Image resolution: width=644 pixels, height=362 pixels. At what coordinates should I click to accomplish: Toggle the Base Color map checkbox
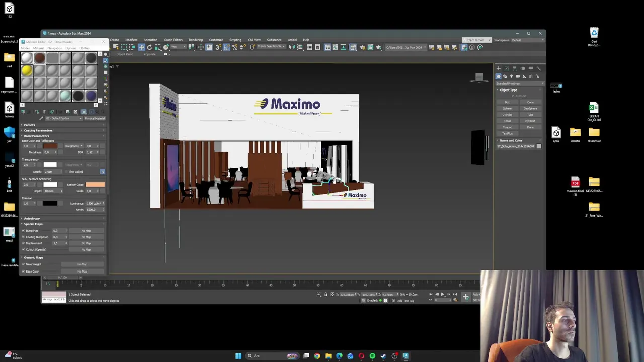coord(23,271)
